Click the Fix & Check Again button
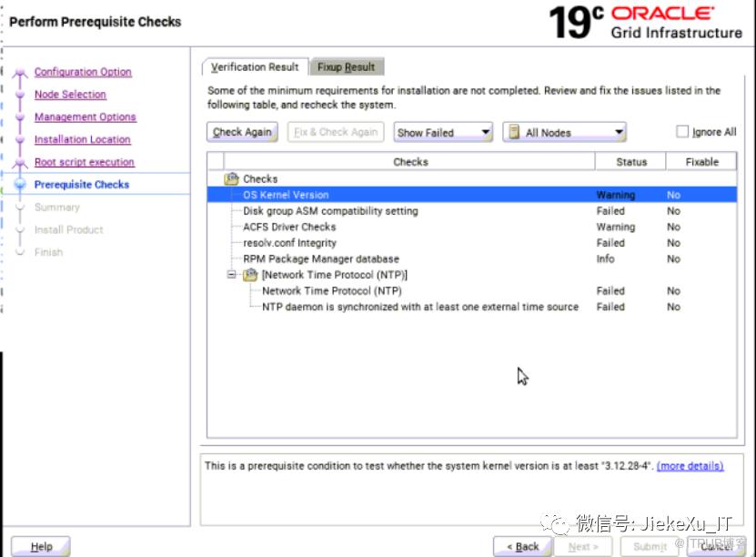756x557 pixels. click(336, 132)
